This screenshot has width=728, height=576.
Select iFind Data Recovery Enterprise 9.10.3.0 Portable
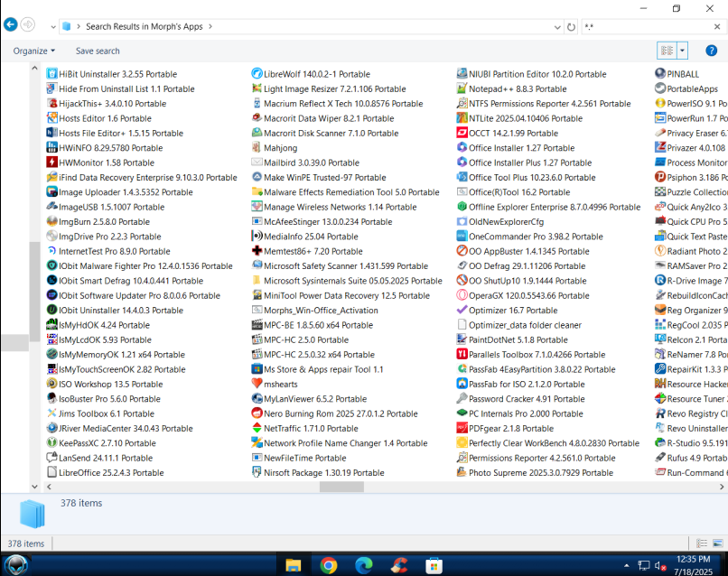click(147, 177)
